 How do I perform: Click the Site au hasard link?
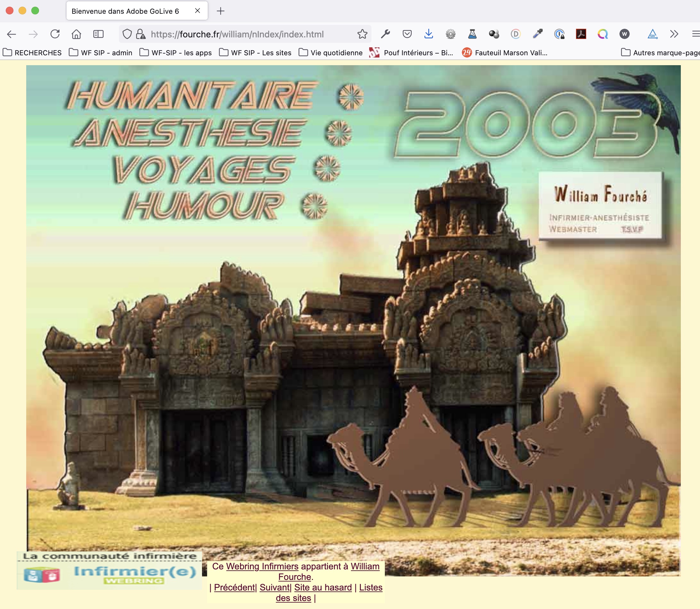click(323, 588)
